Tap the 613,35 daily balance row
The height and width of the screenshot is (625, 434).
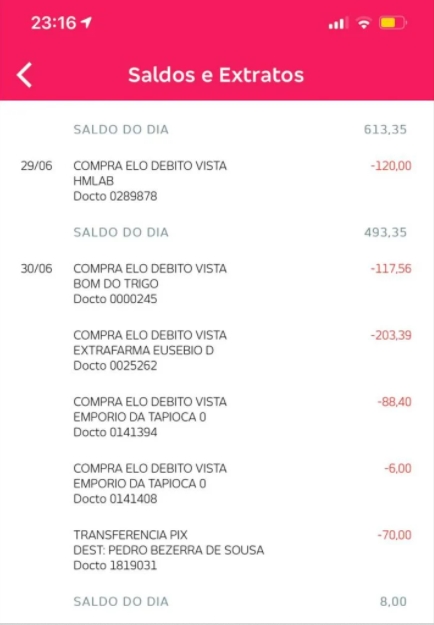click(217, 130)
